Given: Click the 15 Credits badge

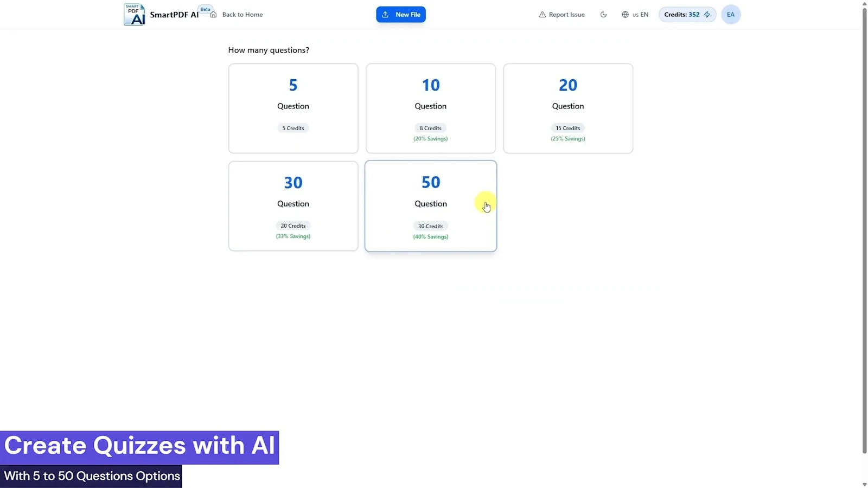Looking at the screenshot, I should (568, 128).
